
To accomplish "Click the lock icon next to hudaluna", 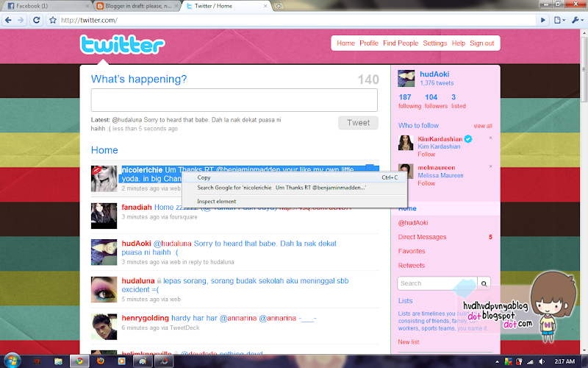I will point(159,281).
